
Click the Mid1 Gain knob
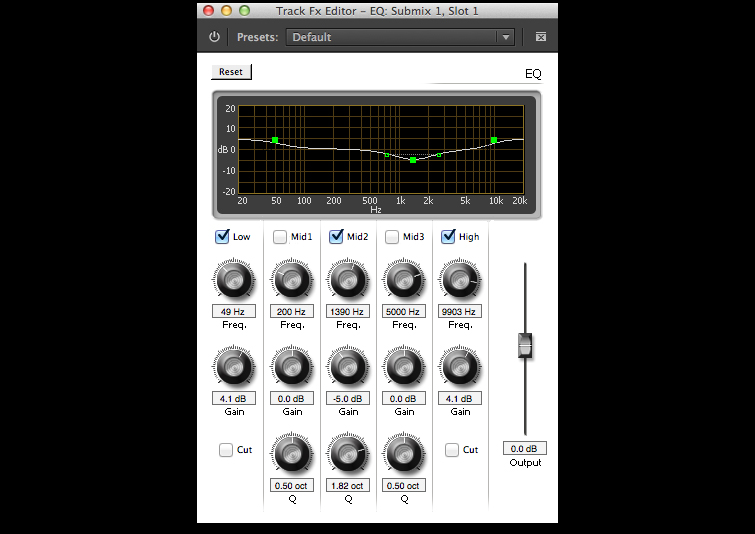(x=291, y=367)
